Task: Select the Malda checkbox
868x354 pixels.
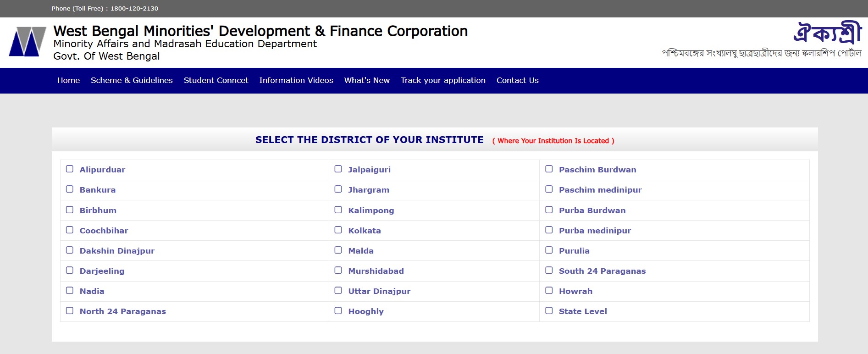Action: pos(338,250)
